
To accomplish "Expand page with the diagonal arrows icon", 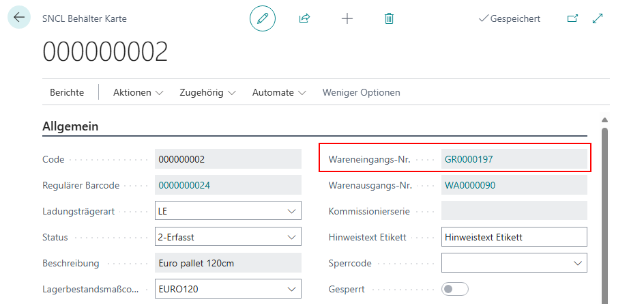I will [598, 18].
